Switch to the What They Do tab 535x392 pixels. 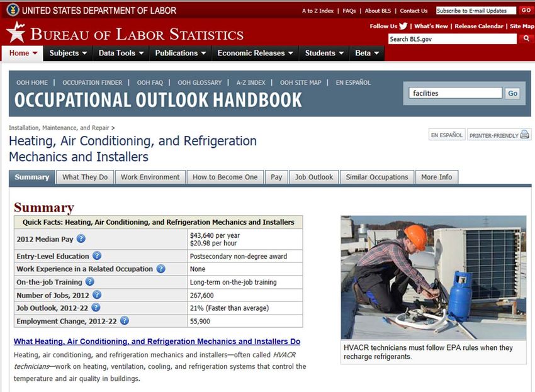pyautogui.click(x=85, y=177)
